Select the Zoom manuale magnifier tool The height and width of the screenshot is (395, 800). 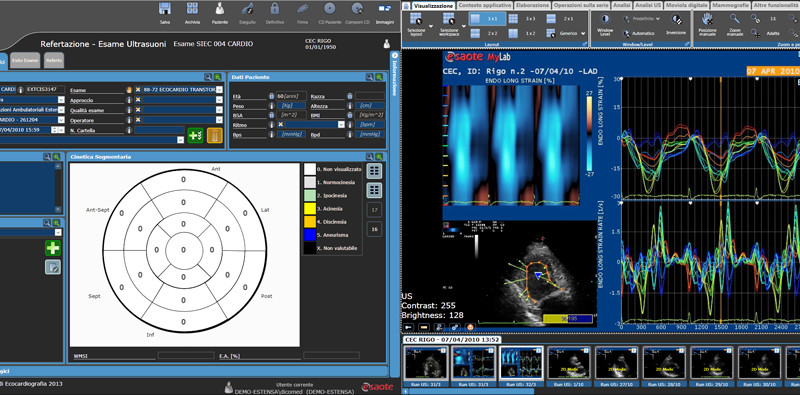click(x=735, y=19)
